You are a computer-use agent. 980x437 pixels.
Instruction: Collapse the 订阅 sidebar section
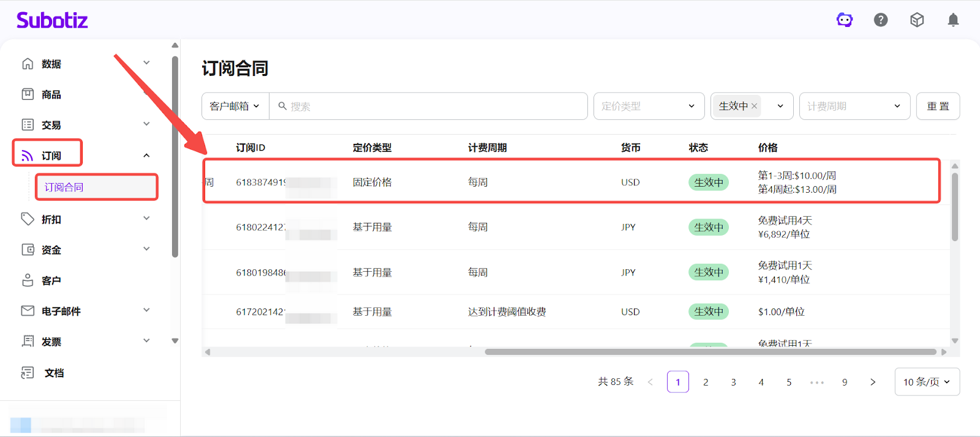tap(146, 155)
